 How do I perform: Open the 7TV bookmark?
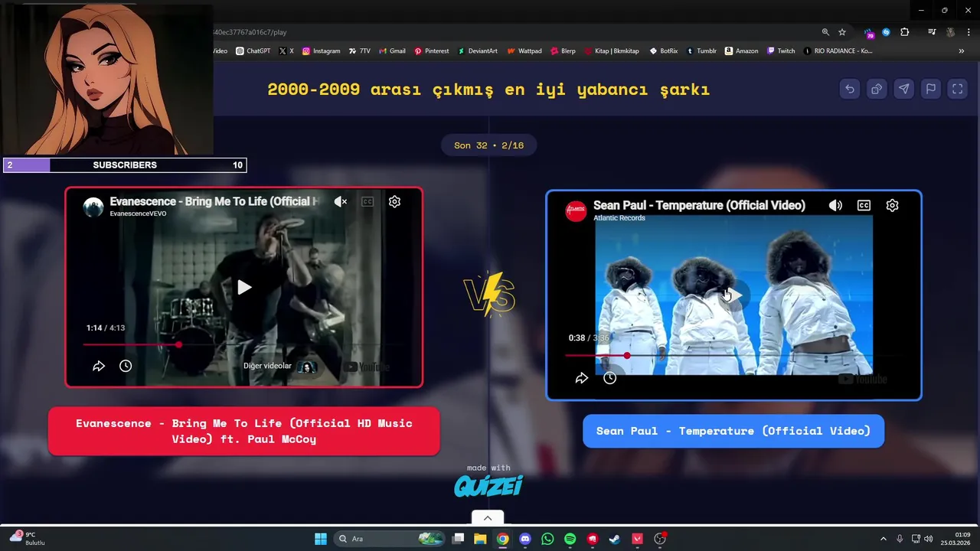359,51
